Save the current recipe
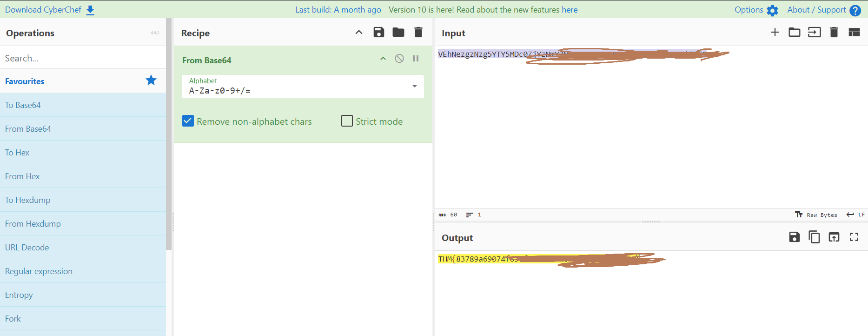This screenshot has height=336, width=868. tap(379, 32)
